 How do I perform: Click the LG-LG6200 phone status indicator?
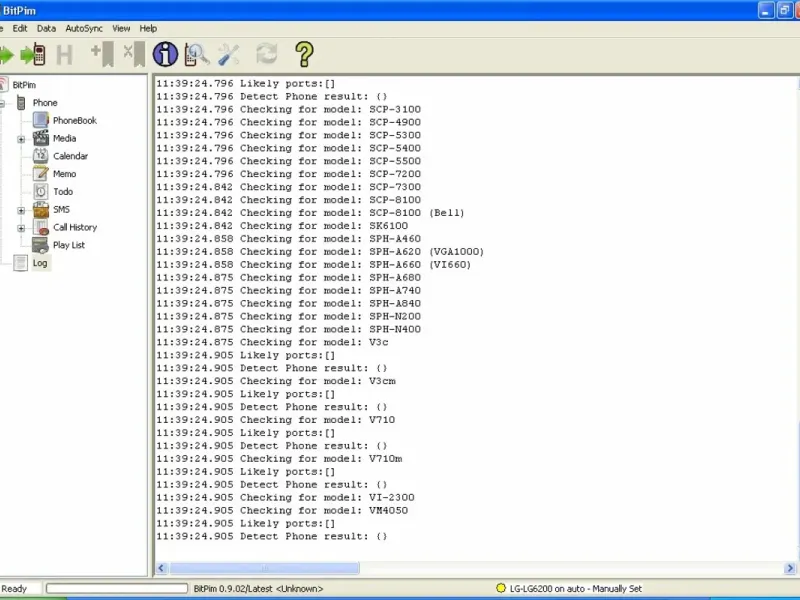coord(569,588)
